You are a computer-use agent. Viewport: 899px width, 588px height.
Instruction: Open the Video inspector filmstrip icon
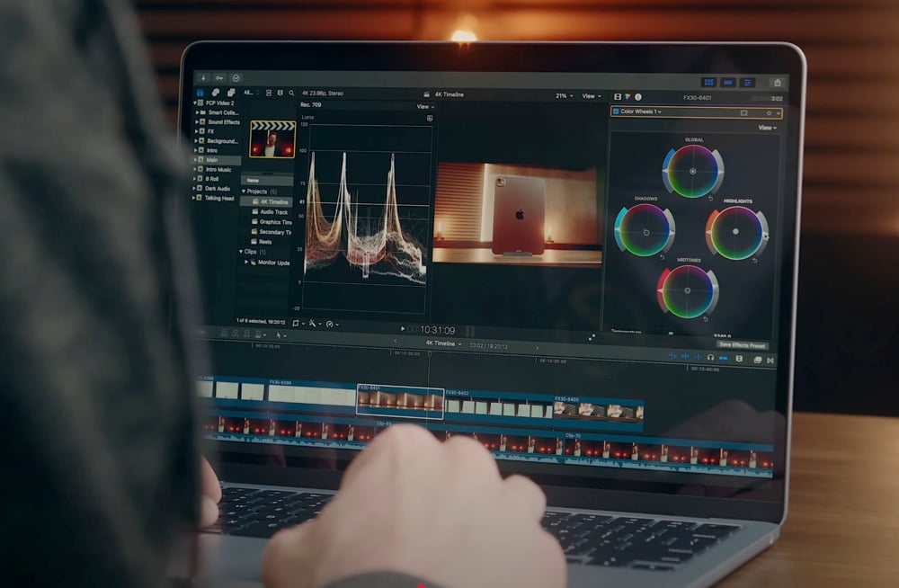tap(618, 97)
